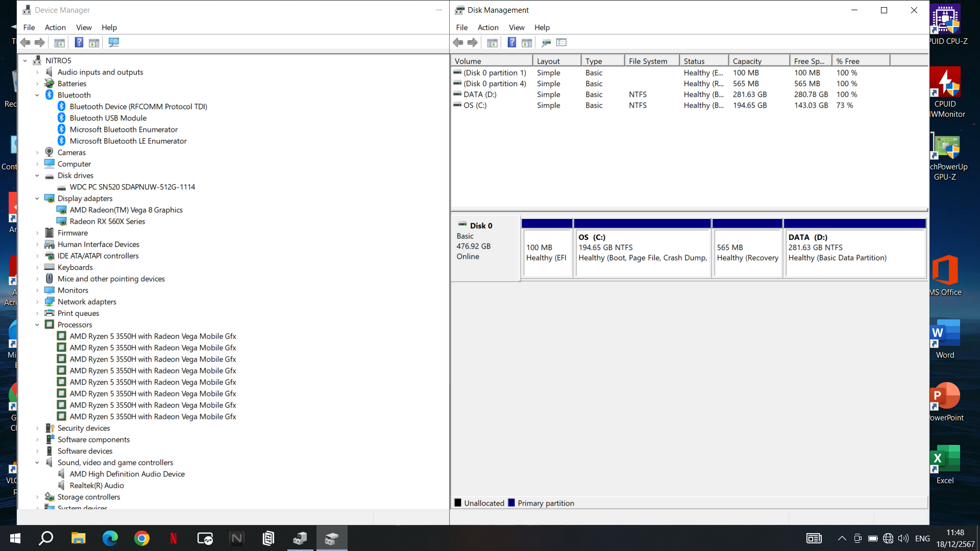Screen dimensions: 980x551
Task: Collapse the Disk drives category
Action: coord(37,176)
